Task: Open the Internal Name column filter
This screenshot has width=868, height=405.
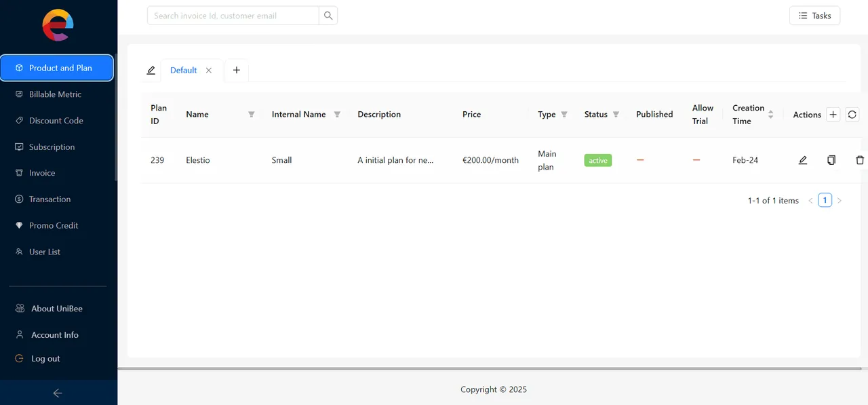Action: pyautogui.click(x=337, y=115)
